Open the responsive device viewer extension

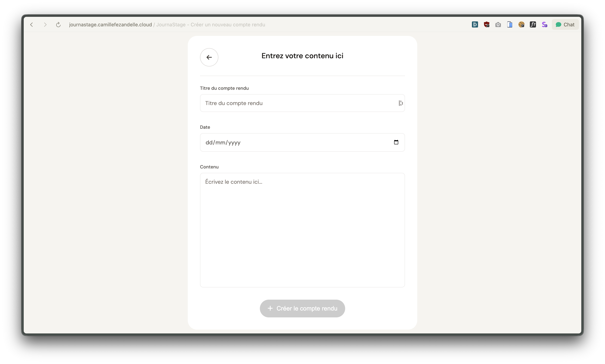click(x=510, y=24)
